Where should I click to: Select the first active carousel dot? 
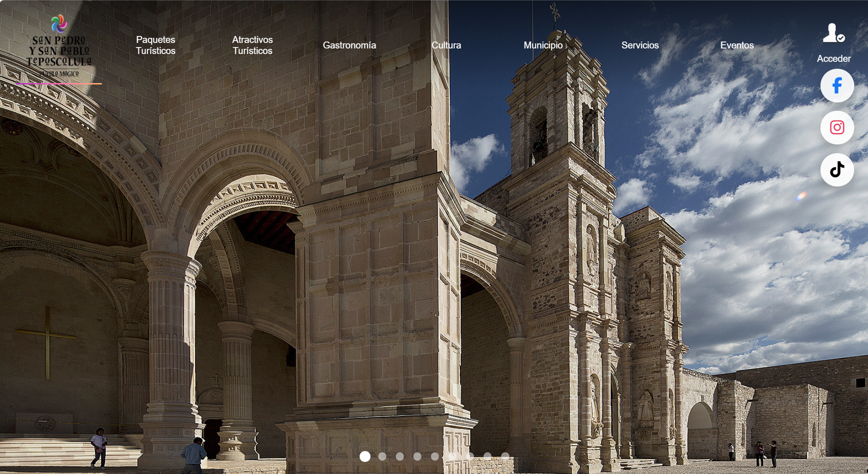365,456
